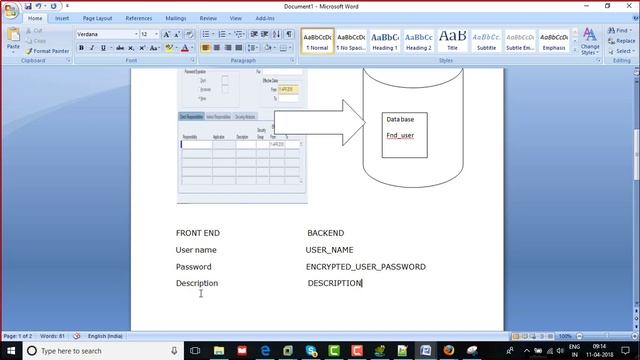Open File Explorer from the taskbar
This screenshot has height=360, width=640.
(x=219, y=351)
